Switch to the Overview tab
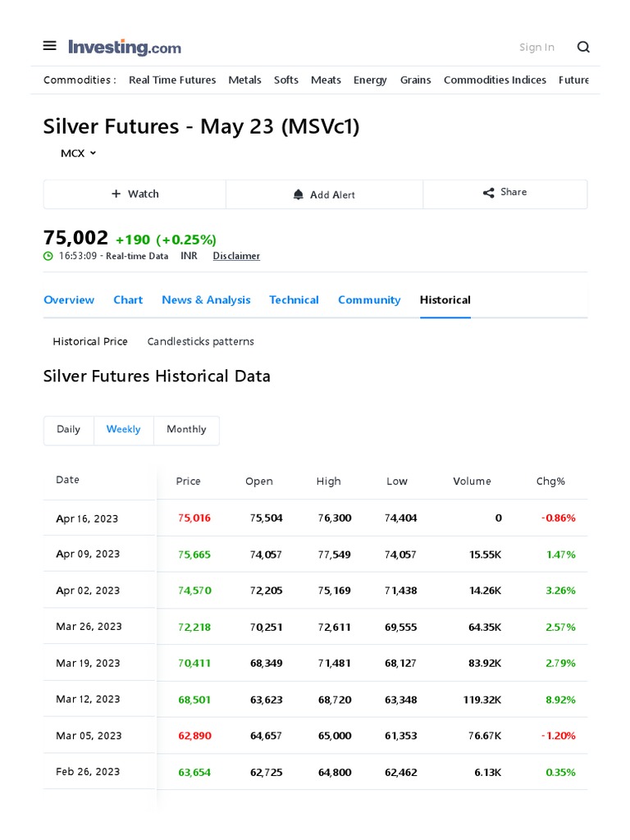630x840 pixels. 69,300
